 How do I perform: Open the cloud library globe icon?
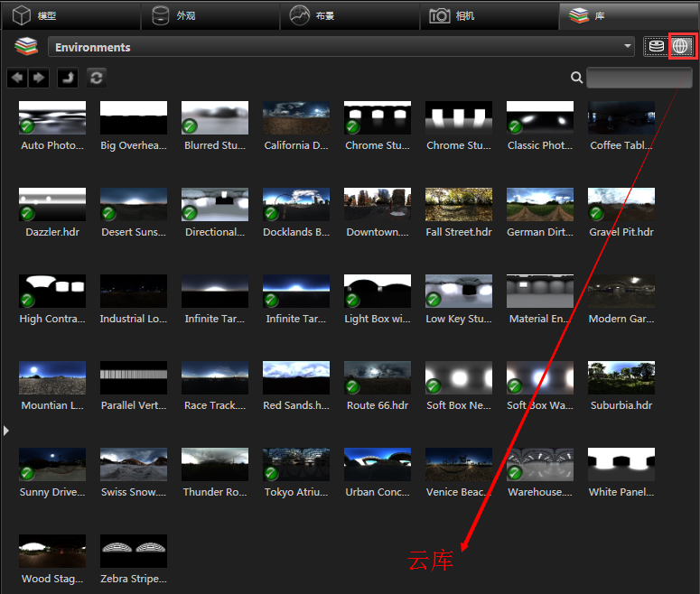[x=681, y=47]
